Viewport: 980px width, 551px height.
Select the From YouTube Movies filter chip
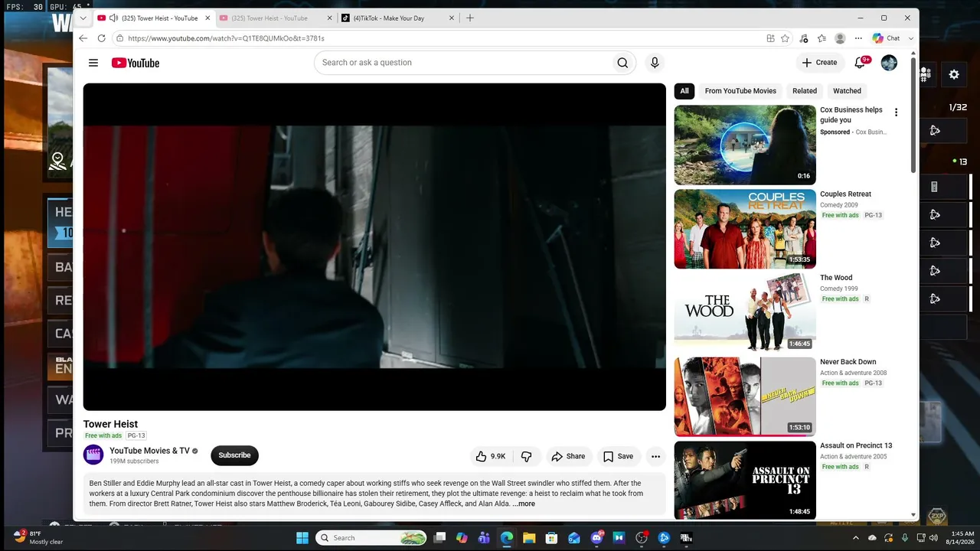pyautogui.click(x=740, y=91)
